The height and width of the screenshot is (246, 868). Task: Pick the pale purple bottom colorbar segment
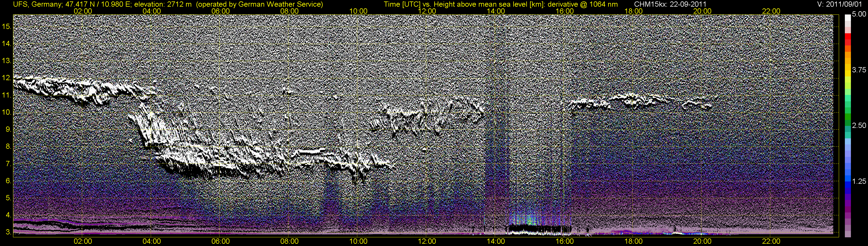(847, 234)
